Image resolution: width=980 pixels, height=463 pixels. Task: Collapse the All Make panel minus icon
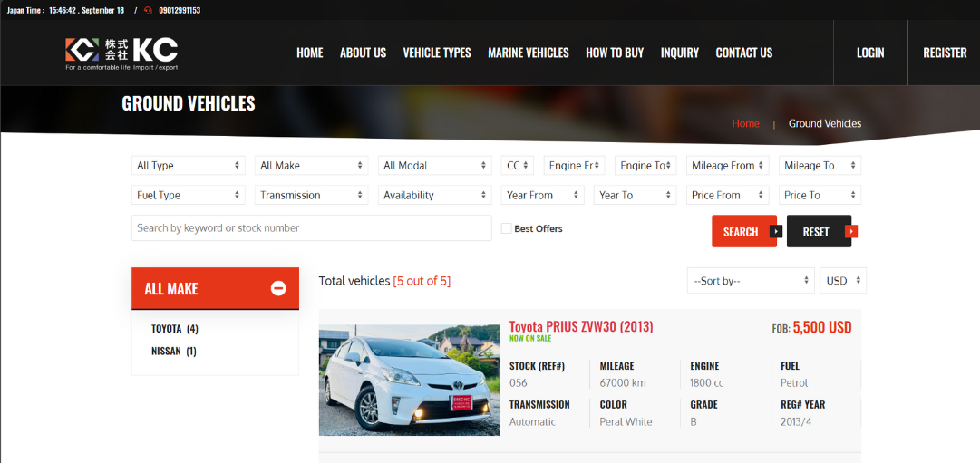278,288
